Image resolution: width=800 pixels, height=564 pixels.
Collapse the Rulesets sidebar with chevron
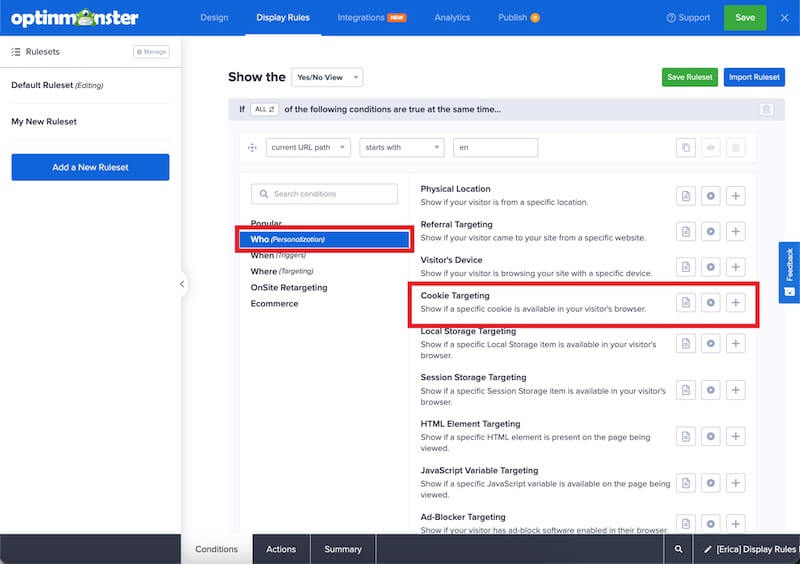pos(182,284)
